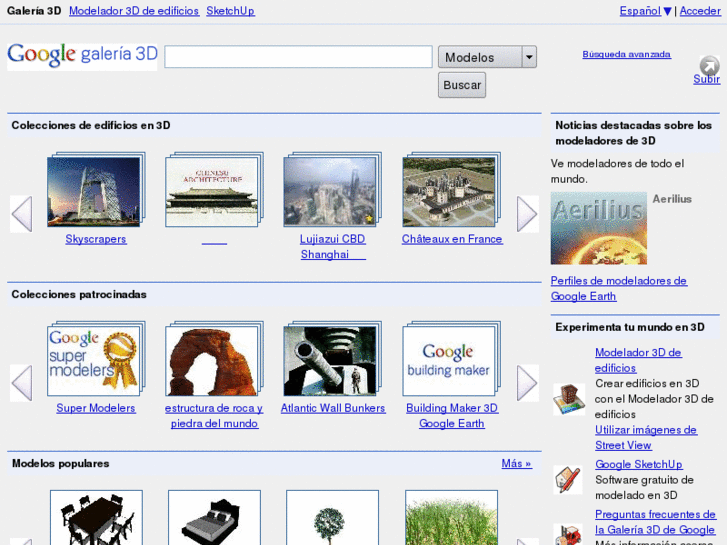Open the SketchUp link in top bar
The width and height of the screenshot is (727, 545).
pyautogui.click(x=230, y=11)
